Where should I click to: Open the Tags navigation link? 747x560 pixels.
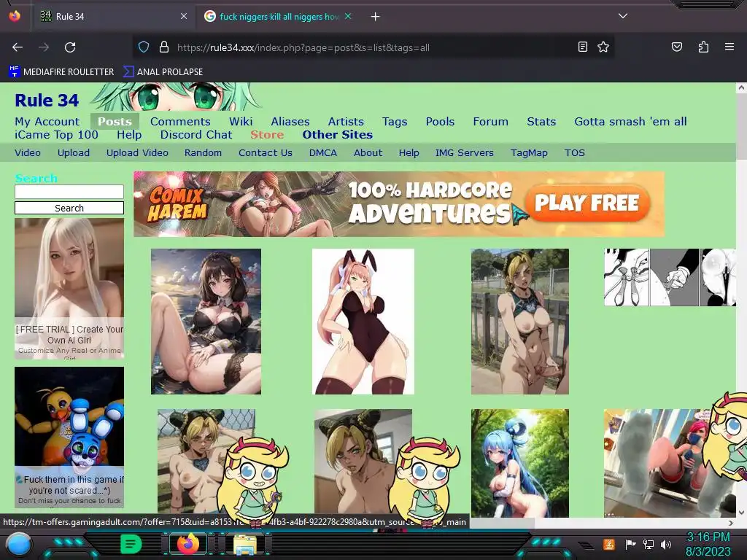point(395,122)
